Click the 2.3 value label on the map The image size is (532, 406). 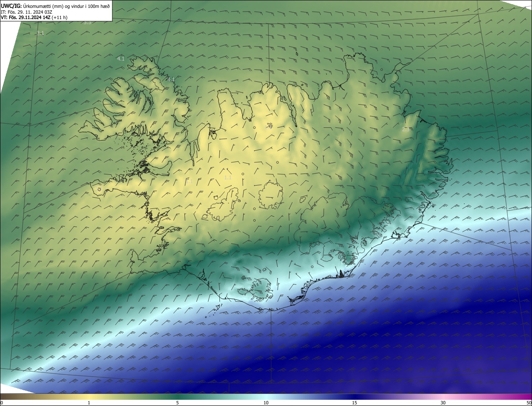tap(406, 130)
